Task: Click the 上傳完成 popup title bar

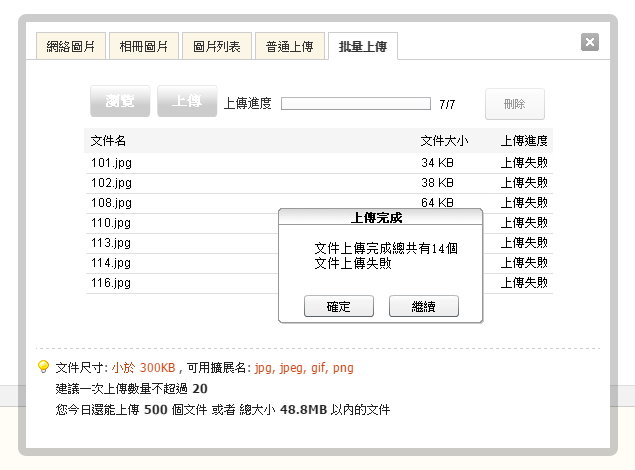Action: 380,217
